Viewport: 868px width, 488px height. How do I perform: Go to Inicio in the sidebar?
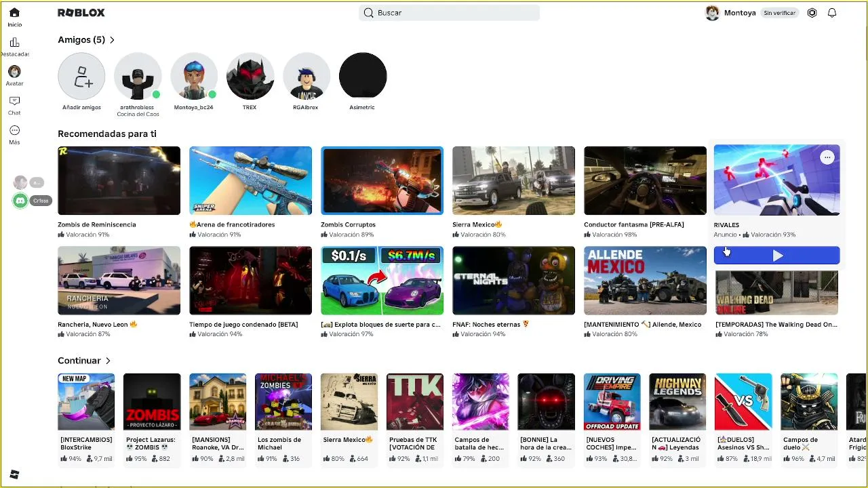[14, 17]
